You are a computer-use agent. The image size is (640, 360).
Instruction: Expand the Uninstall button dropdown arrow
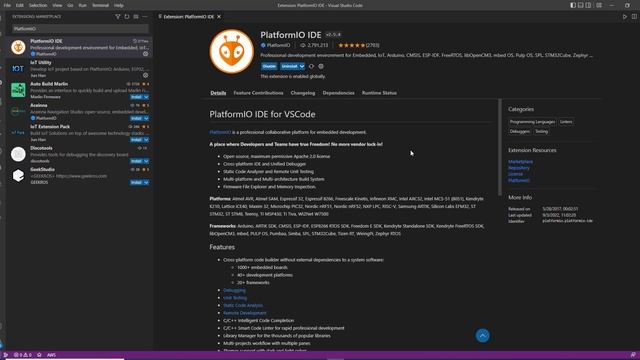click(x=302, y=66)
